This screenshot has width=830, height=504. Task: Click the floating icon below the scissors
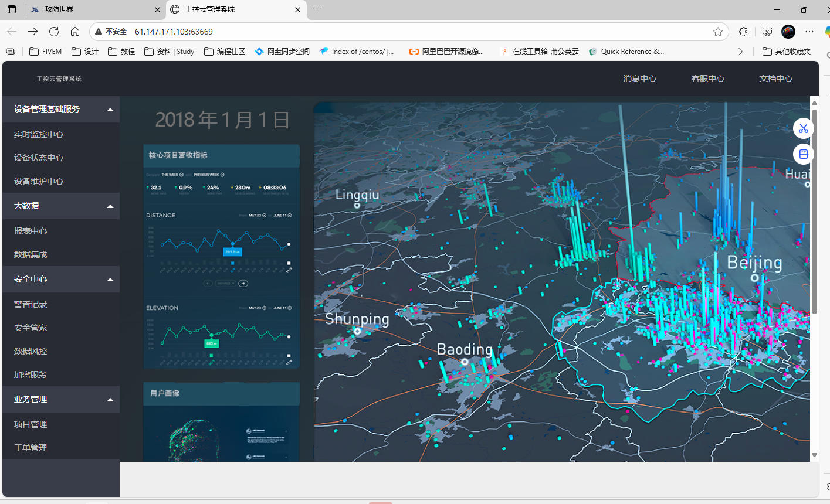click(x=804, y=154)
